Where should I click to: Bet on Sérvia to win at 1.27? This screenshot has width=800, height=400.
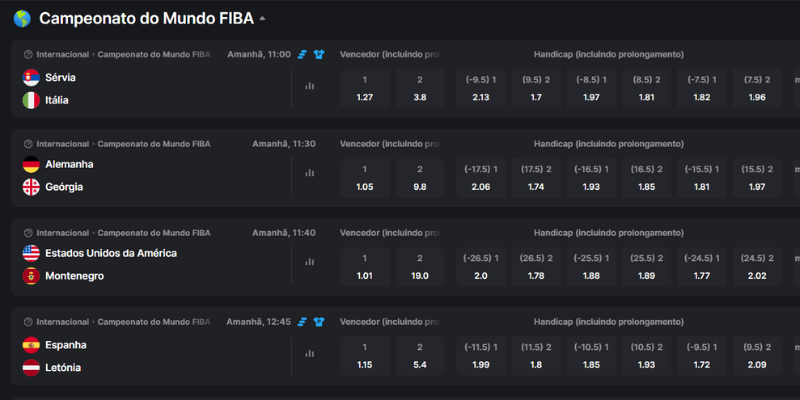[x=364, y=88]
